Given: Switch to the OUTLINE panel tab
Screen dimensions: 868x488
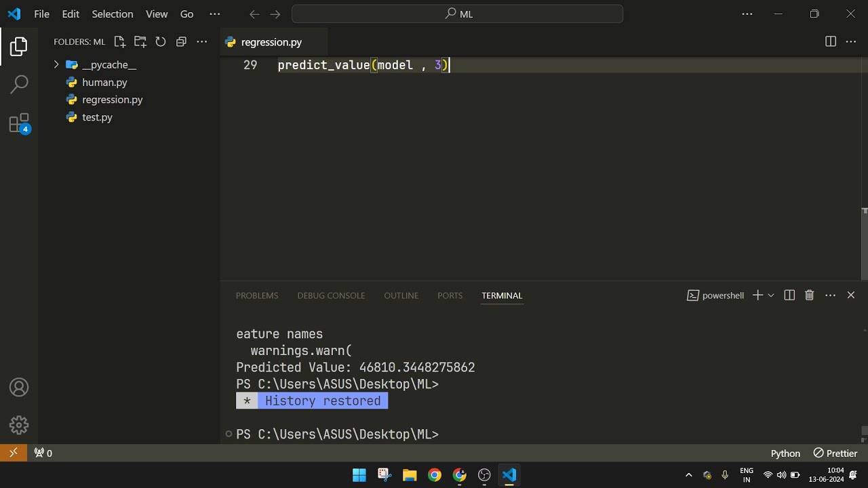Looking at the screenshot, I should [x=401, y=296].
